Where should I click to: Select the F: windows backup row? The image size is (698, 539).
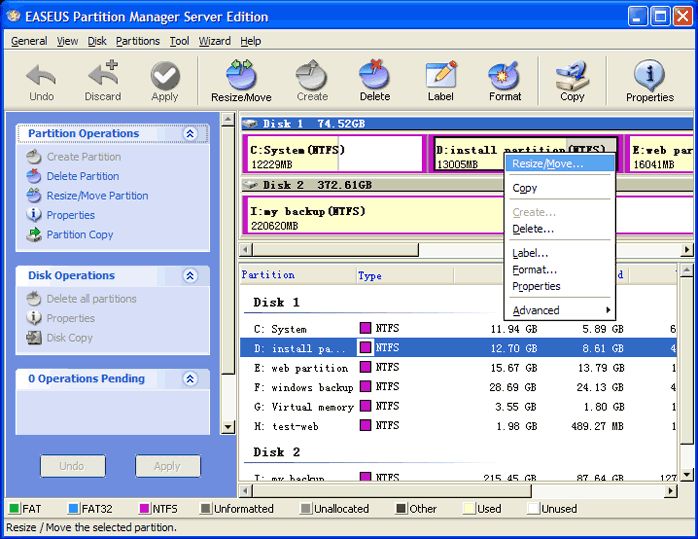pyautogui.click(x=459, y=387)
